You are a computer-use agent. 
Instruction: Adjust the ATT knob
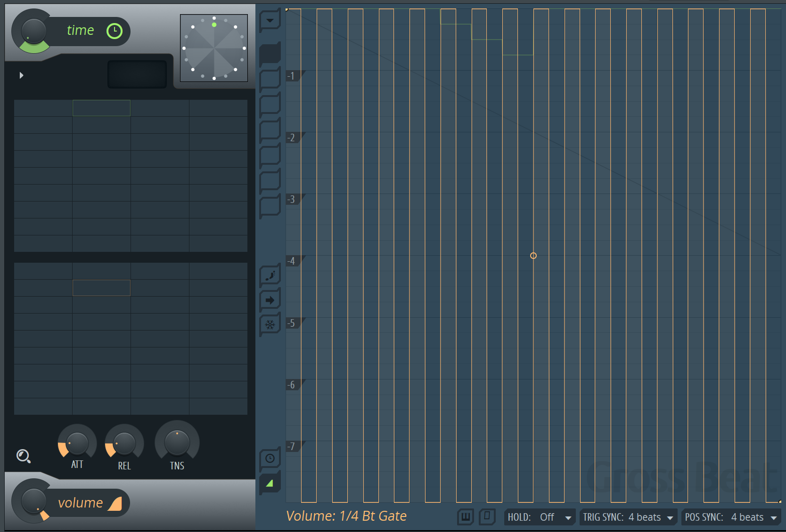coord(77,443)
